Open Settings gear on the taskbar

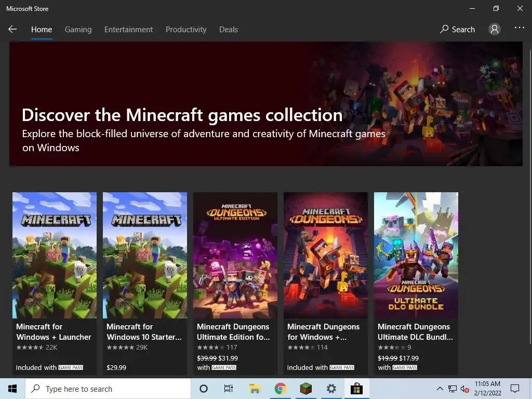coord(331,389)
